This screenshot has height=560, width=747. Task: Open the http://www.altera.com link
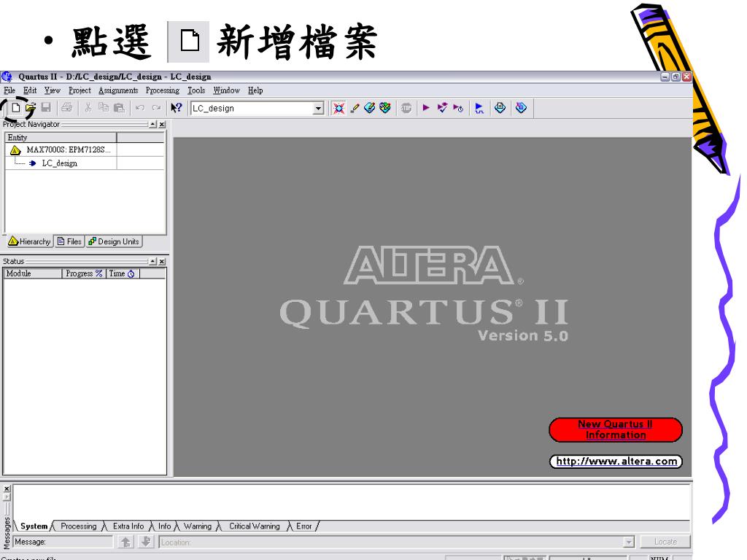pos(616,462)
